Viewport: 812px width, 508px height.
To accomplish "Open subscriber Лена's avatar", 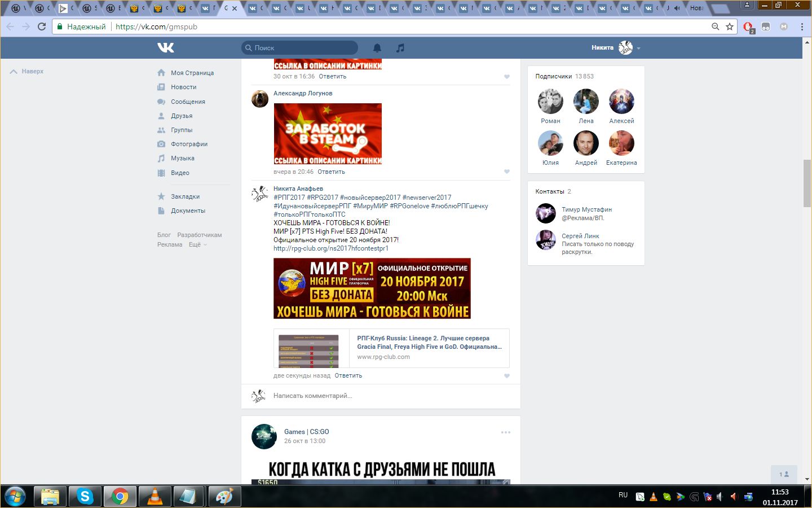I will (x=586, y=102).
